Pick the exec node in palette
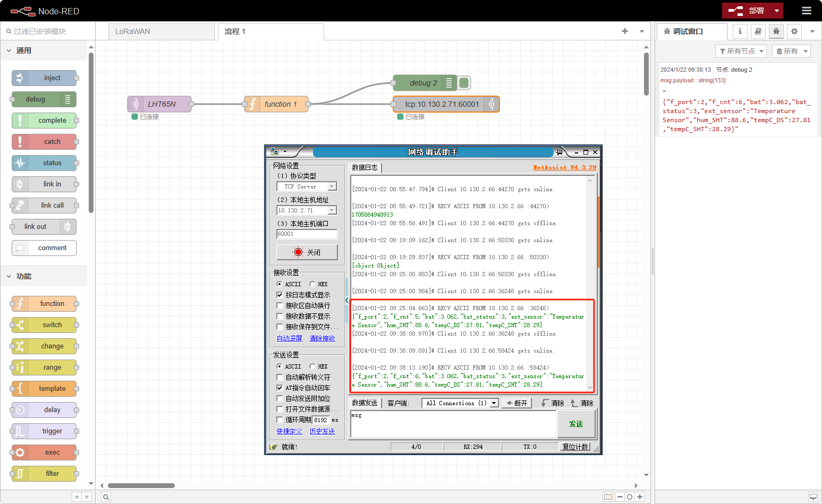This screenshot has width=822, height=504. (x=44, y=452)
